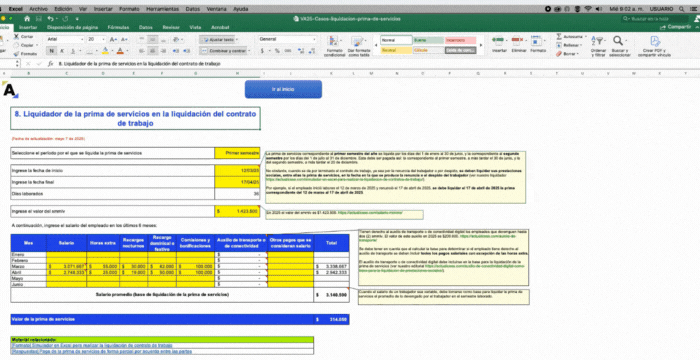
Task: Increase indent in the alignment group
Action: tap(187, 51)
